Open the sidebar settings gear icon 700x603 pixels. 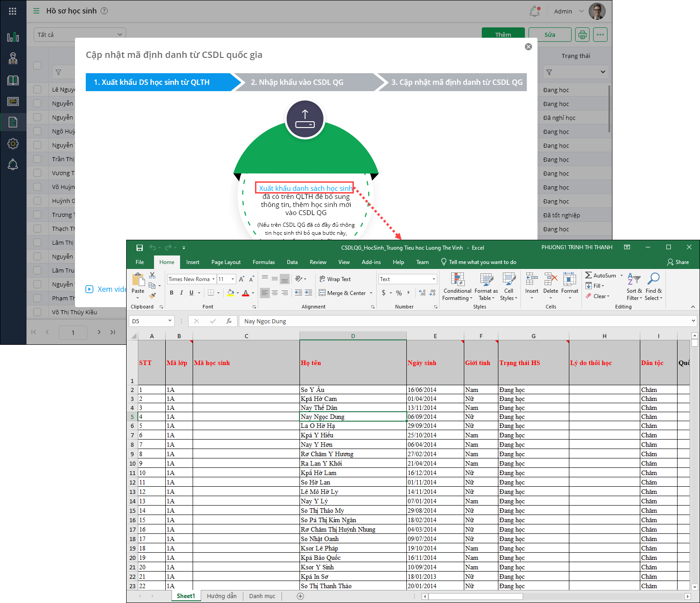click(x=13, y=144)
